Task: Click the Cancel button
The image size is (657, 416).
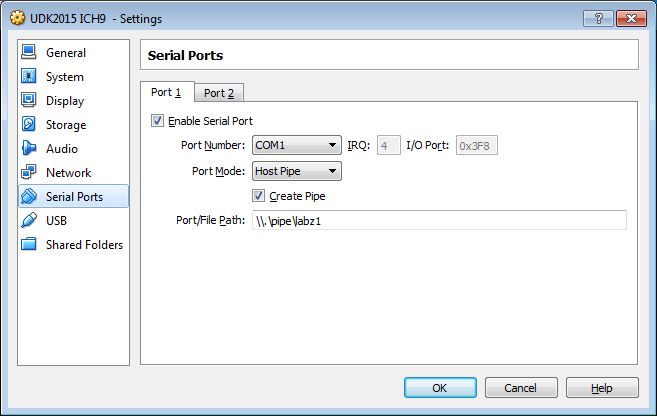Action: [x=521, y=388]
